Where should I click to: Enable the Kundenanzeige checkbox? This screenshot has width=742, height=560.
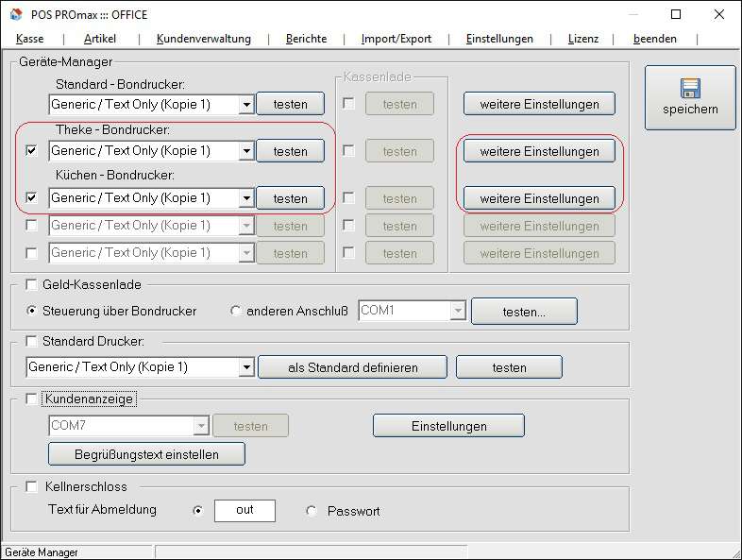(x=31, y=399)
